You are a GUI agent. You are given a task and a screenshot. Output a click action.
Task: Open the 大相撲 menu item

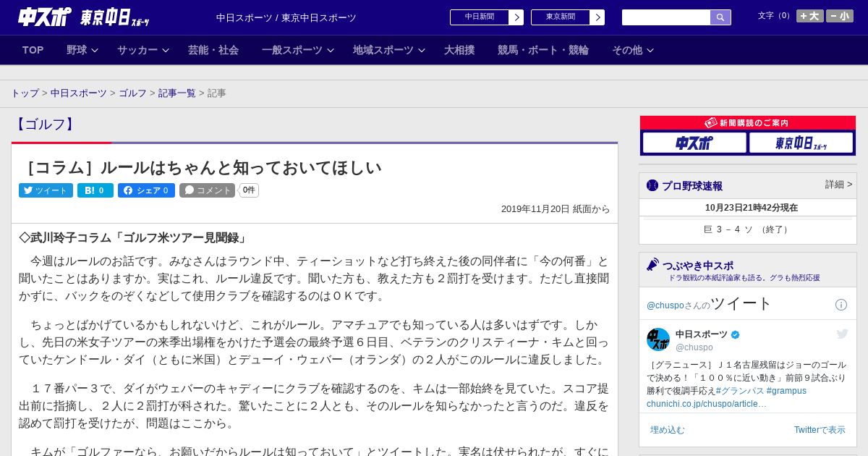(459, 50)
